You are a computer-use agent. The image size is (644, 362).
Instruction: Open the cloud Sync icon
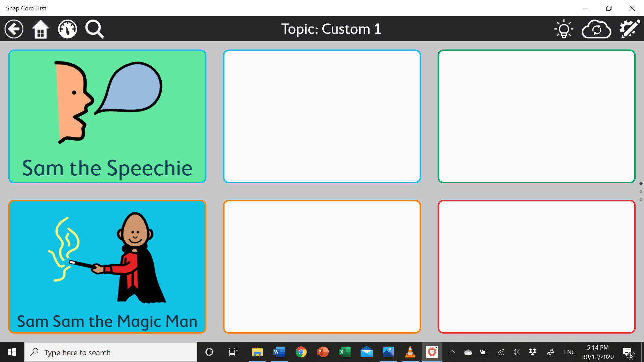596,29
